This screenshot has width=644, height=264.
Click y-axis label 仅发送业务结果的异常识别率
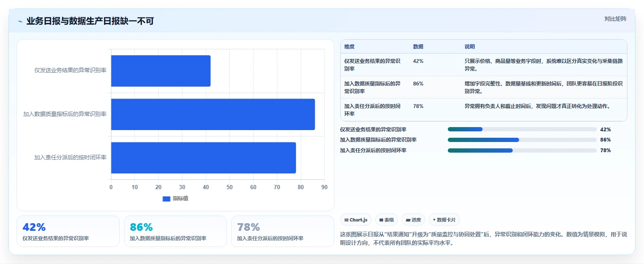tap(71, 71)
